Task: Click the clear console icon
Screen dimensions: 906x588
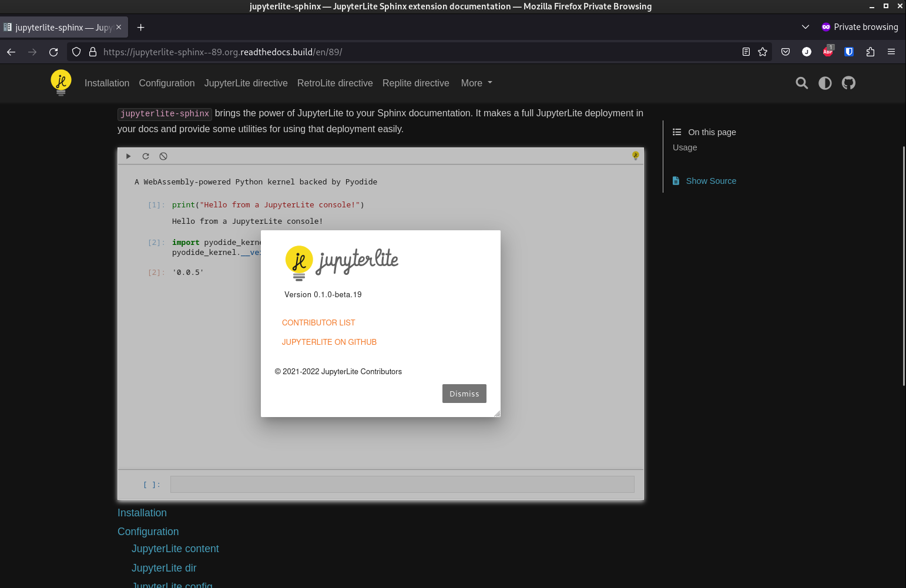Action: pyautogui.click(x=163, y=156)
